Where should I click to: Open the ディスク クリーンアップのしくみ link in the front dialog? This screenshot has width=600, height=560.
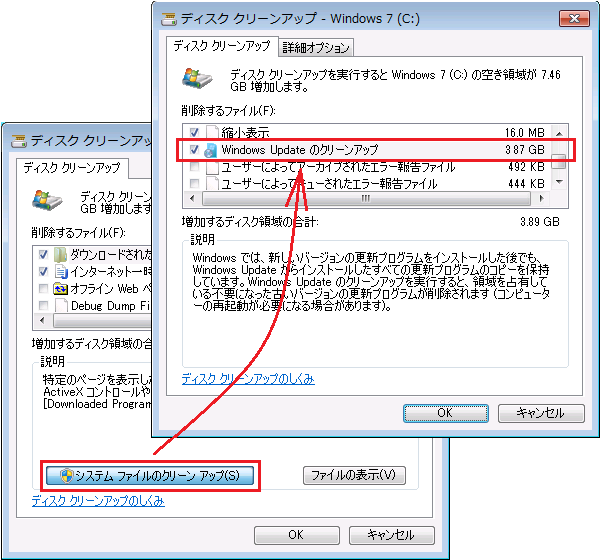point(248,379)
